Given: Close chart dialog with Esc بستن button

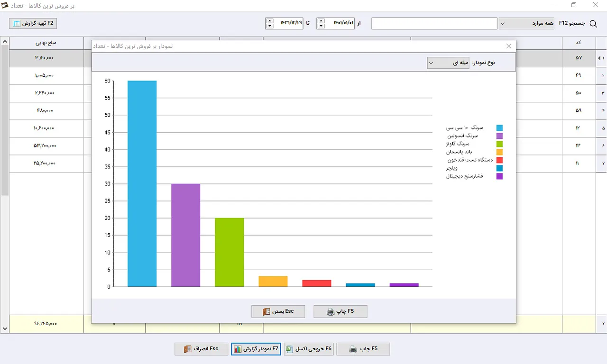Looking at the screenshot, I should click(x=278, y=311).
